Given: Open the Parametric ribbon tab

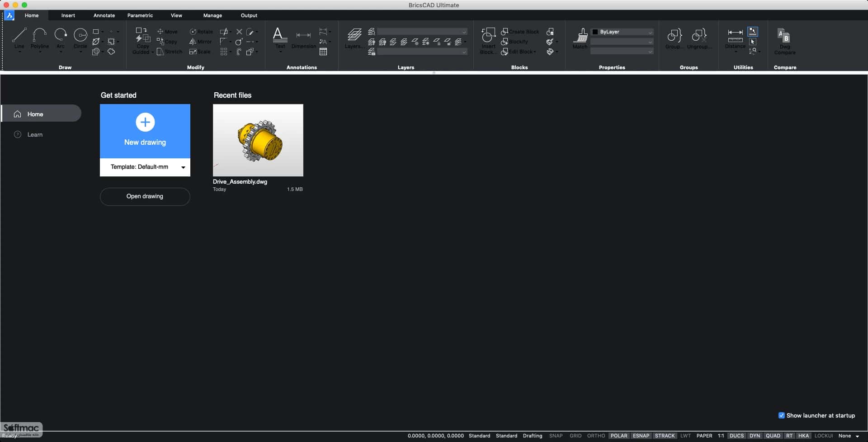Looking at the screenshot, I should pyautogui.click(x=140, y=15).
